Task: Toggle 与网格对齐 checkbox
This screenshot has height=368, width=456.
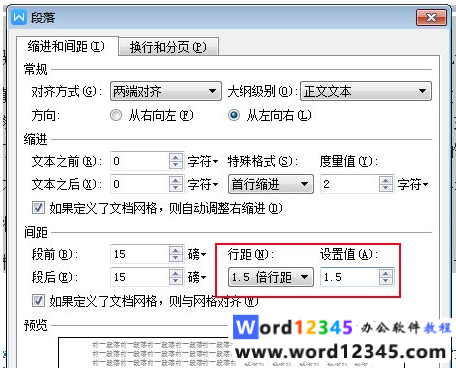Action: (38, 301)
